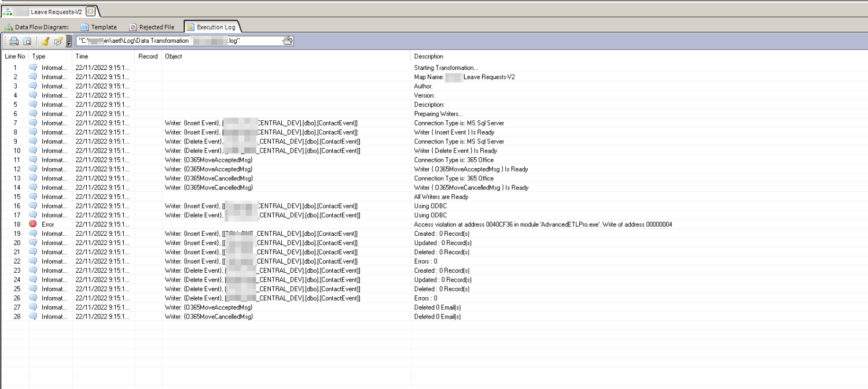868x389 pixels.
Task: Select line 11 'Connection Type is: 365 Office'
Action: (x=454, y=160)
